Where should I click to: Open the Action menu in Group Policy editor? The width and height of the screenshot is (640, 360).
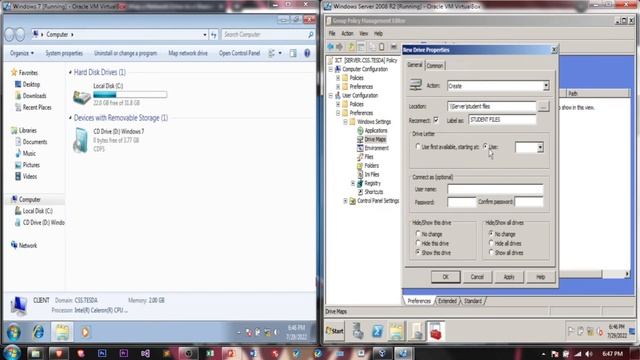coord(347,33)
